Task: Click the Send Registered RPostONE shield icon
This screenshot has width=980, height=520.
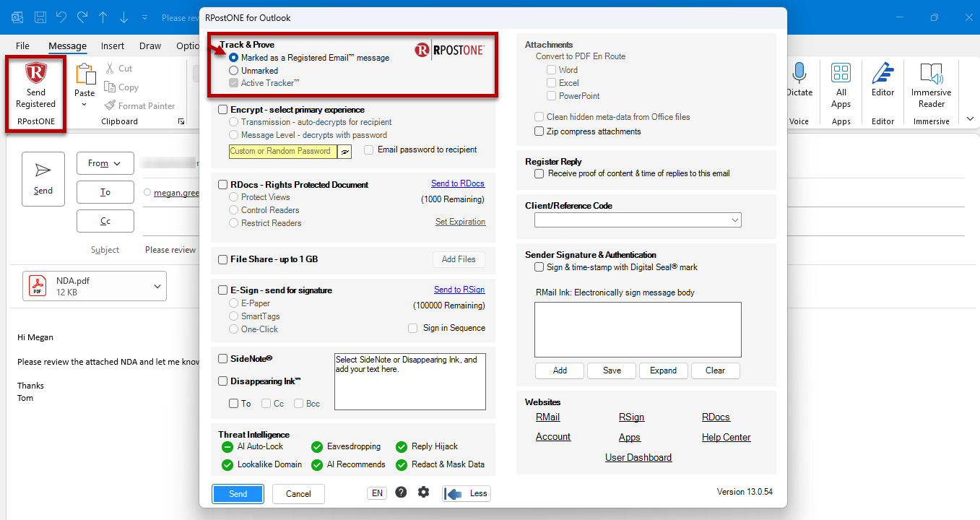Action: pyautogui.click(x=35, y=74)
